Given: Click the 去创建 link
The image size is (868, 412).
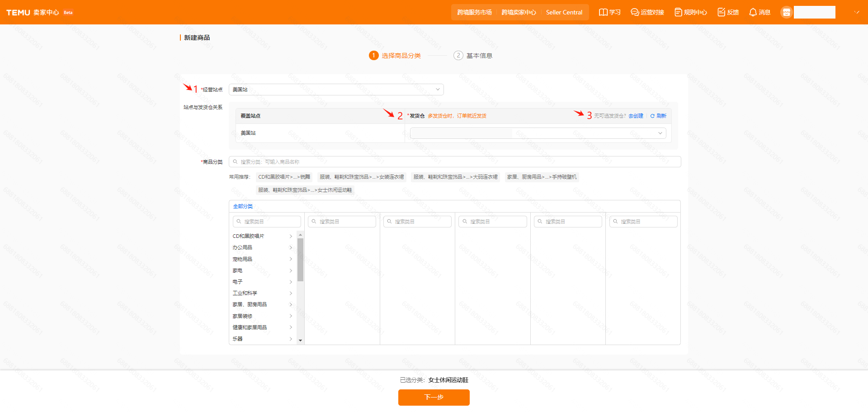Looking at the screenshot, I should (636, 116).
